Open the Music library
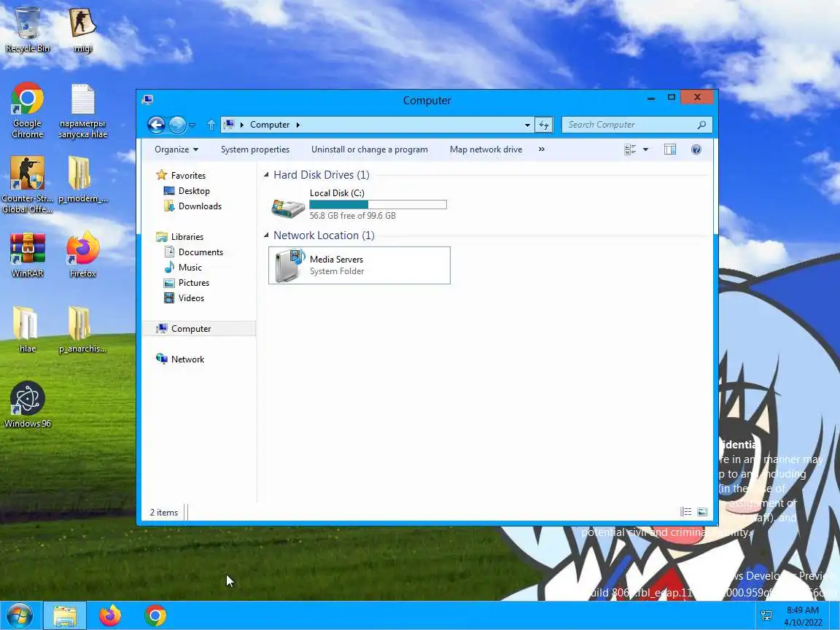The image size is (840, 630). click(190, 268)
